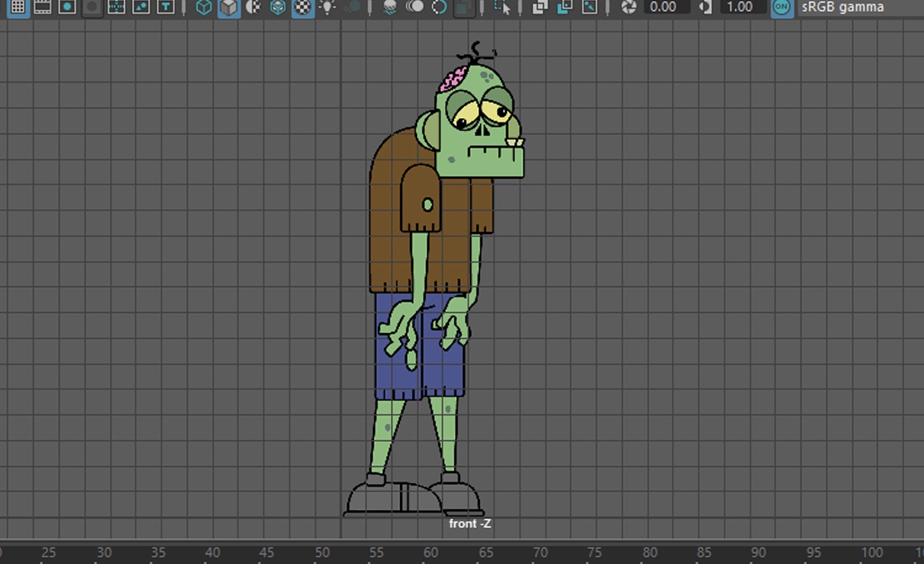
Task: Toggle Wireframe on Shaded mode
Action: tap(278, 7)
